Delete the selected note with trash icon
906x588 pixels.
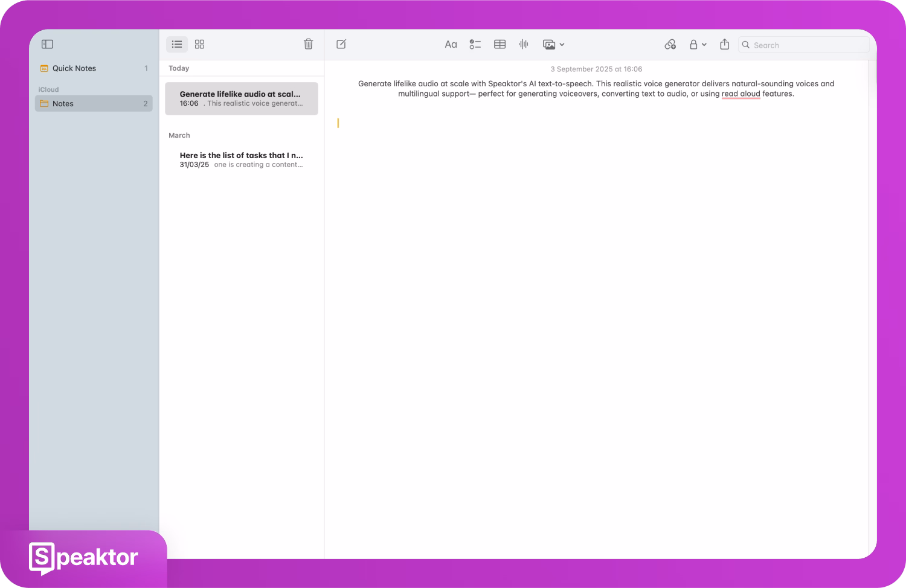[308, 44]
